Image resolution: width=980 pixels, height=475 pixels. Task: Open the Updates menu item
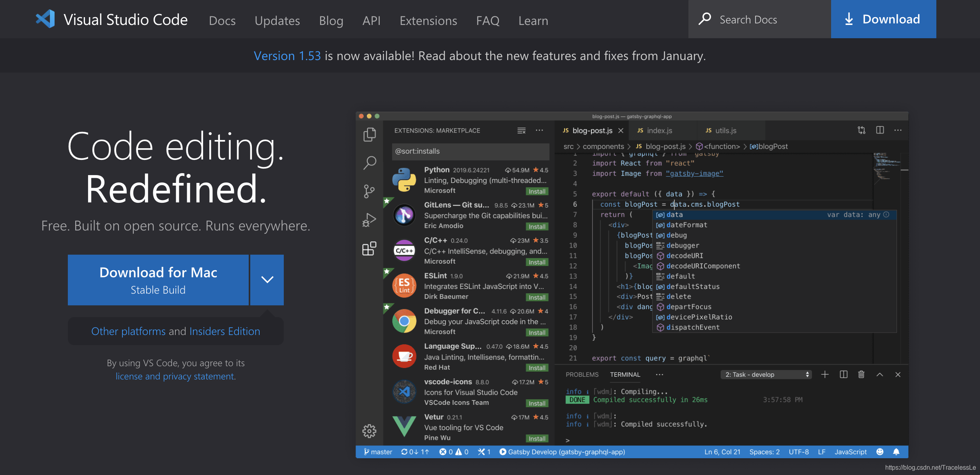pyautogui.click(x=277, y=20)
